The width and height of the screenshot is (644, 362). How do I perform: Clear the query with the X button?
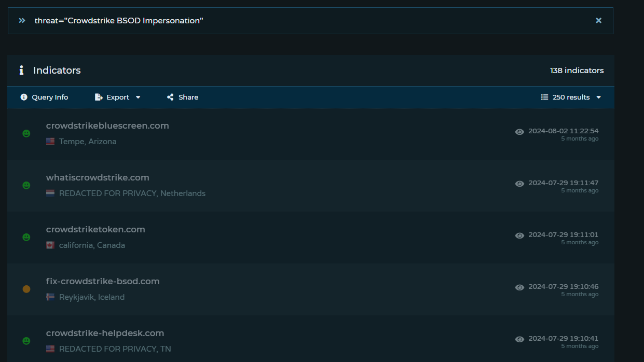[x=598, y=21]
